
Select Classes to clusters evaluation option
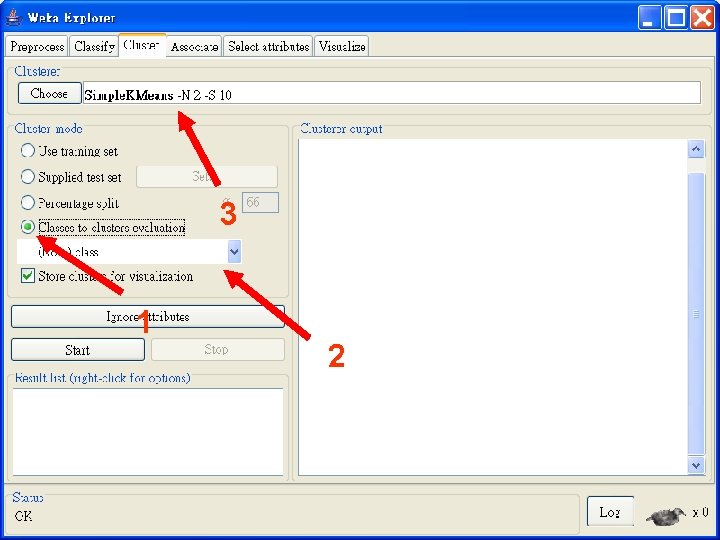click(28, 227)
